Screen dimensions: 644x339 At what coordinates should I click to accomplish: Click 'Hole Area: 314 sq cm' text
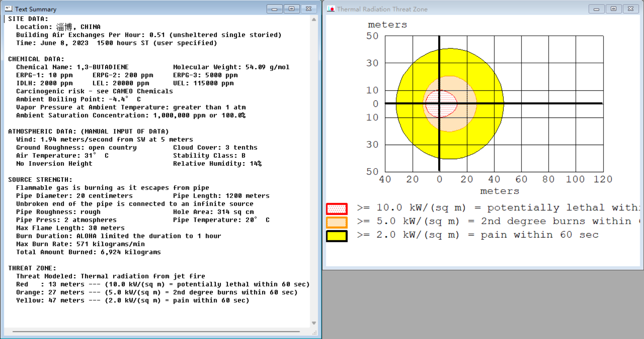pos(213,212)
